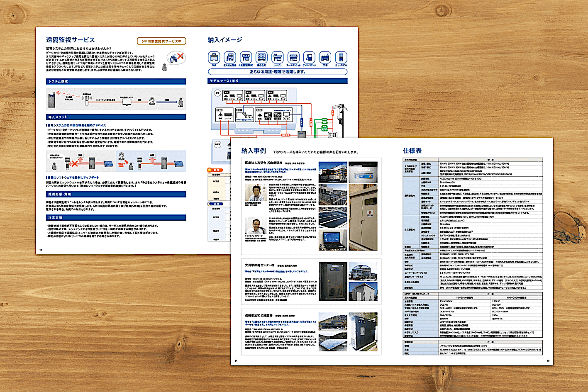Viewport: 588px width, 392px height.
Task: Click the 大川市保健センター様 case heading
Action: [260, 265]
